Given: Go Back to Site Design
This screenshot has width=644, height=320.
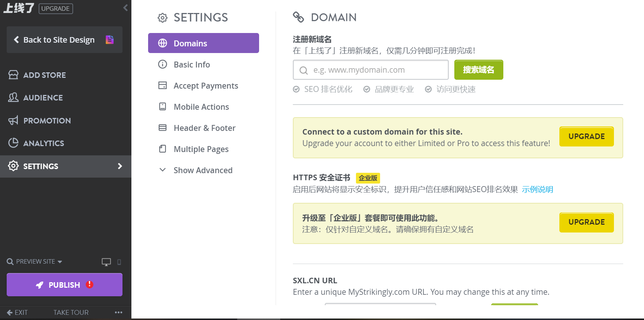Looking at the screenshot, I should pos(65,40).
